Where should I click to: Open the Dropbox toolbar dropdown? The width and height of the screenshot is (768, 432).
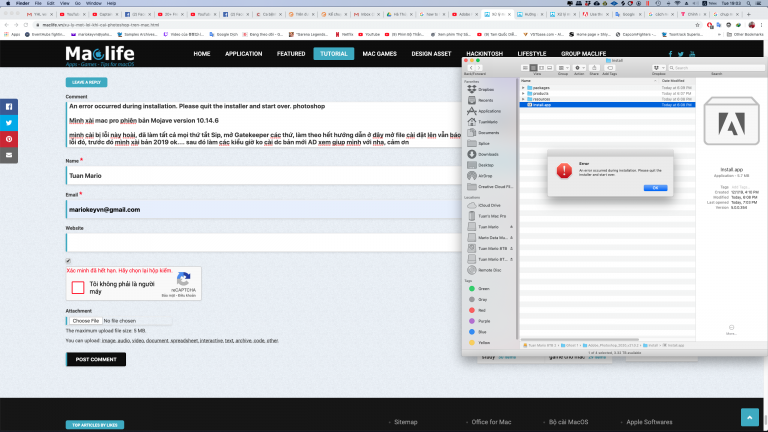(x=658, y=68)
